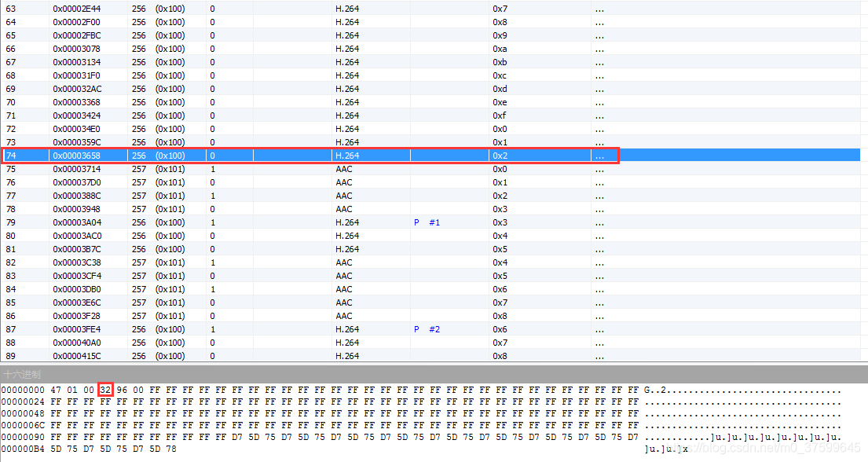The width and height of the screenshot is (868, 462).
Task: Click offset cell 0x00002FBC
Action: (x=77, y=35)
